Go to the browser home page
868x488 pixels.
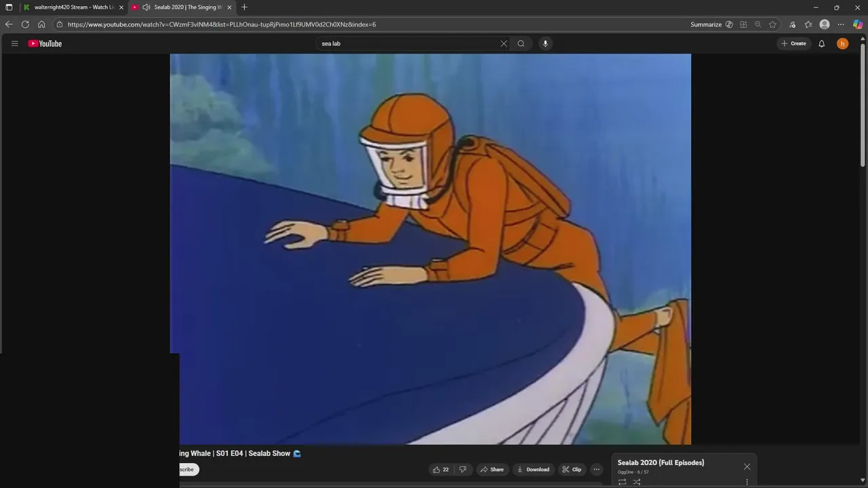(41, 24)
